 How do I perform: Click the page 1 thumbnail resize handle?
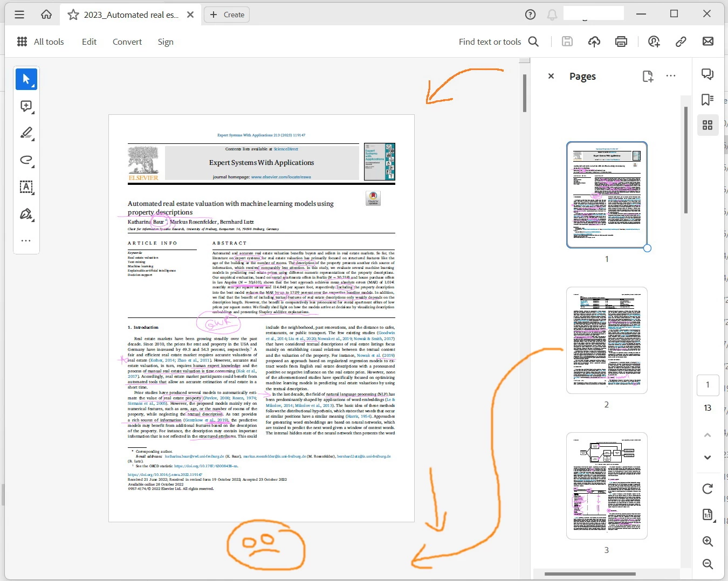[x=647, y=248]
